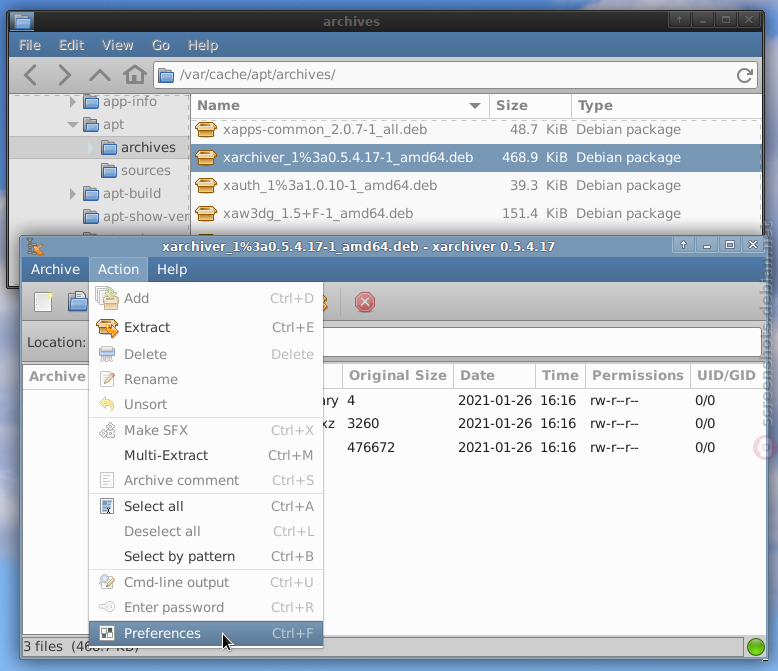This screenshot has width=778, height=671.
Task: Open the View menu in file manager
Action: pyautogui.click(x=118, y=45)
